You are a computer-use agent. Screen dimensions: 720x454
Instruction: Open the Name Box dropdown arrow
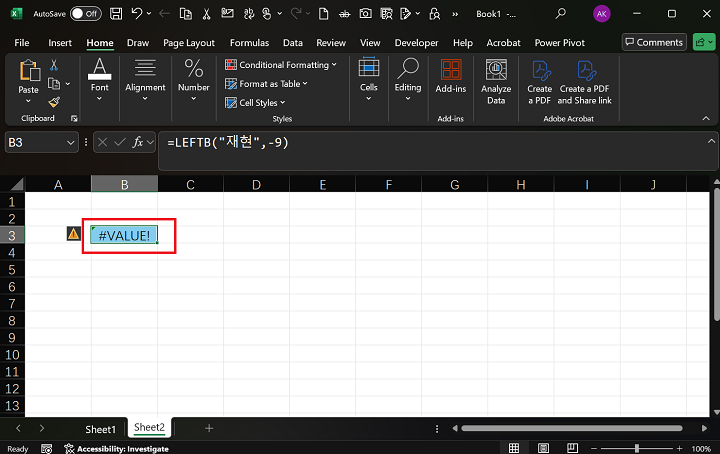[71, 143]
